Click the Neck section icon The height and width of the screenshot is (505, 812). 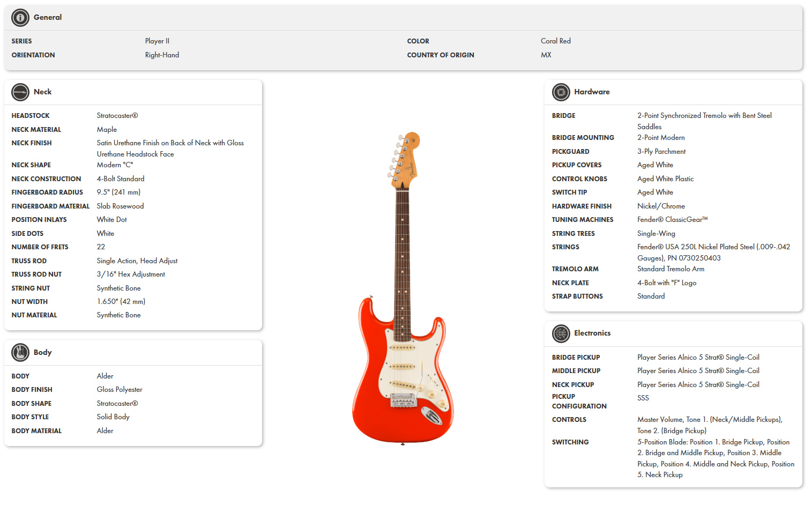click(20, 92)
